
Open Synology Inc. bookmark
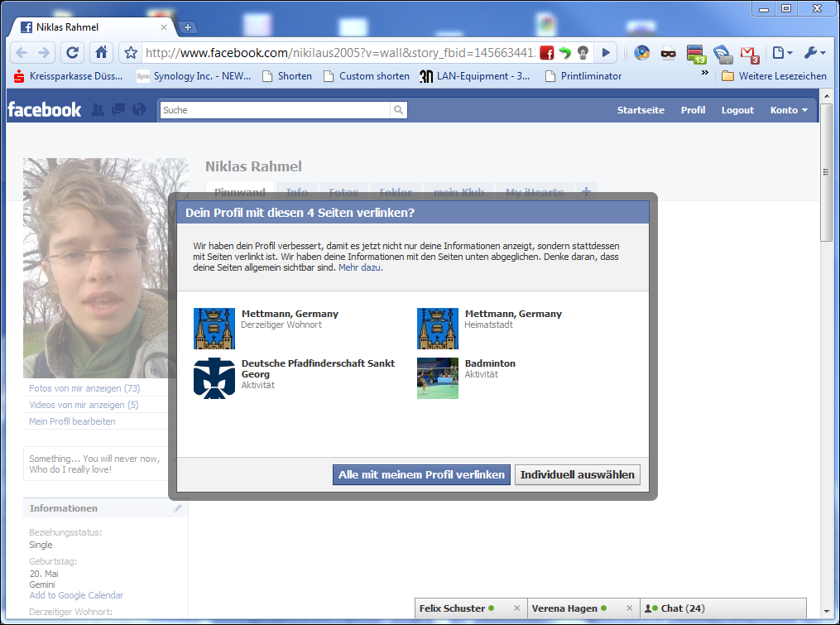click(x=194, y=76)
